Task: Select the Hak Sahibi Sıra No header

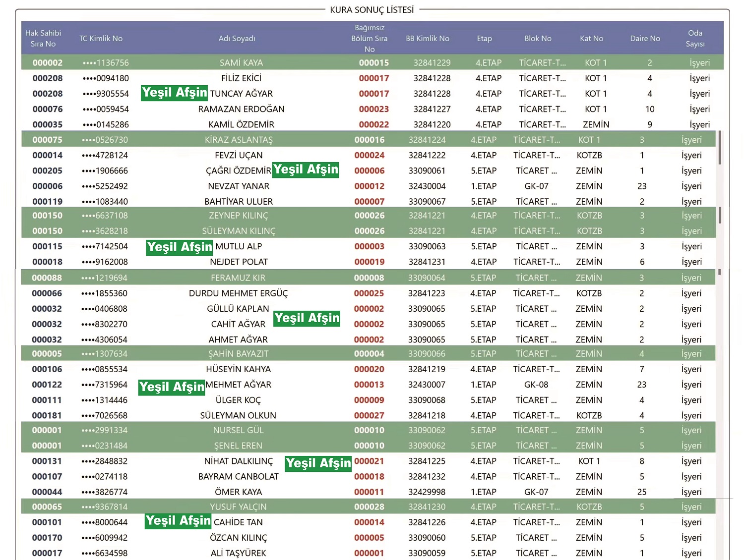Action: tap(43, 39)
